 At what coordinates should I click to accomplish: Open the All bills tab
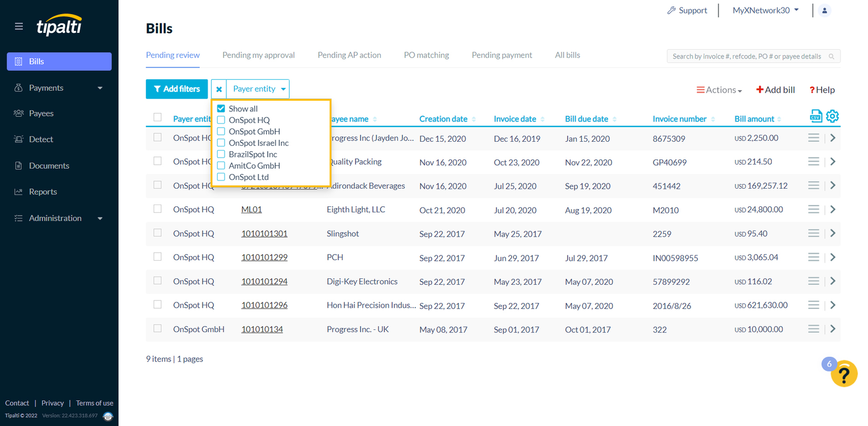click(567, 54)
